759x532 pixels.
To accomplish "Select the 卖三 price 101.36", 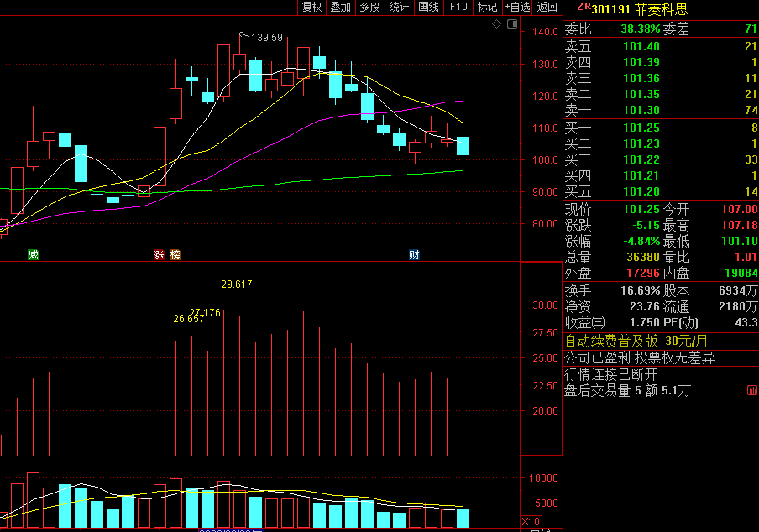I will coord(641,78).
